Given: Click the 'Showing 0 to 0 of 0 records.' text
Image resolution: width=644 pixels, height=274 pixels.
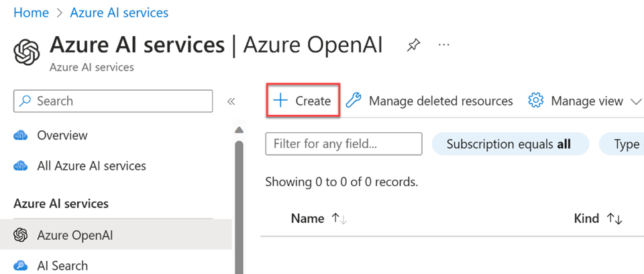Looking at the screenshot, I should coord(341,182).
